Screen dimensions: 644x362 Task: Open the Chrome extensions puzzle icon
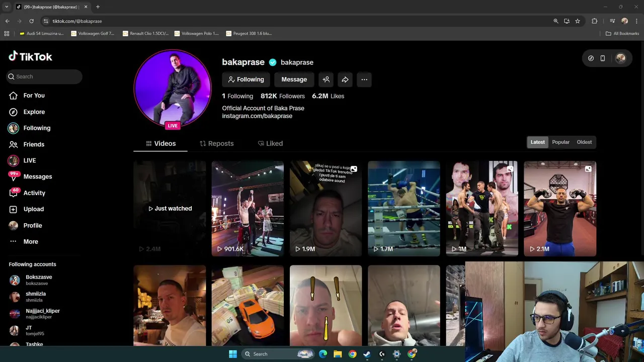tap(595, 21)
